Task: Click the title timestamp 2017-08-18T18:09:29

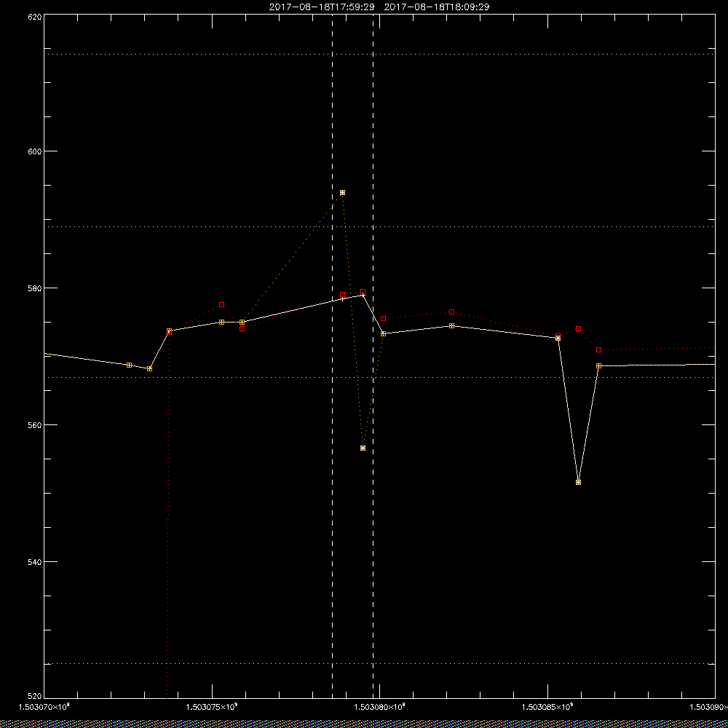Action: click(x=437, y=7)
